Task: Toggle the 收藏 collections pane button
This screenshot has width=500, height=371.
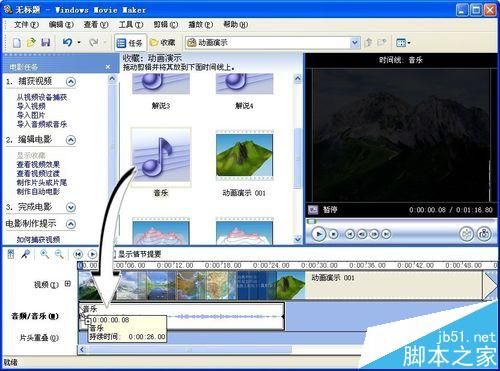Action: click(163, 42)
